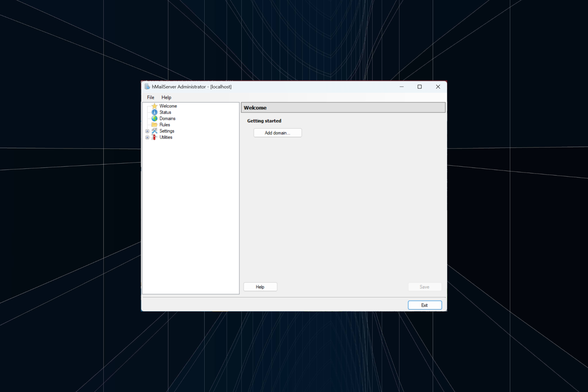Click the Add domain... button
This screenshot has height=392, width=588.
point(277,133)
